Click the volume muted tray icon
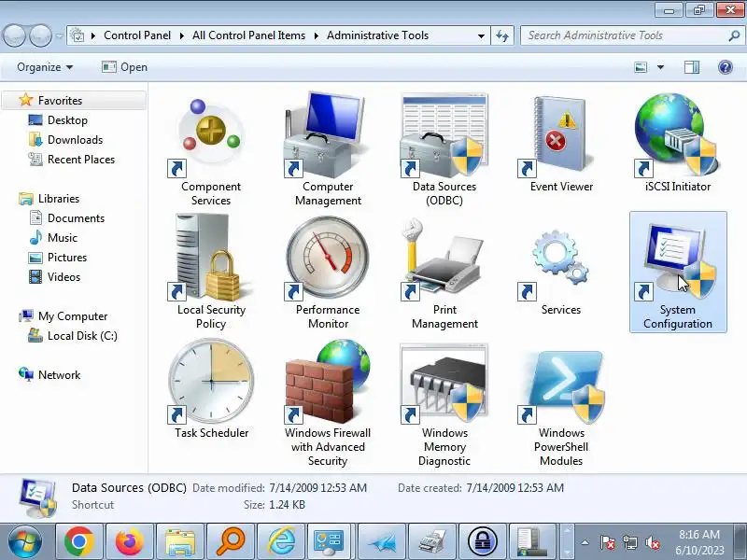This screenshot has width=747, height=560. pos(652,542)
